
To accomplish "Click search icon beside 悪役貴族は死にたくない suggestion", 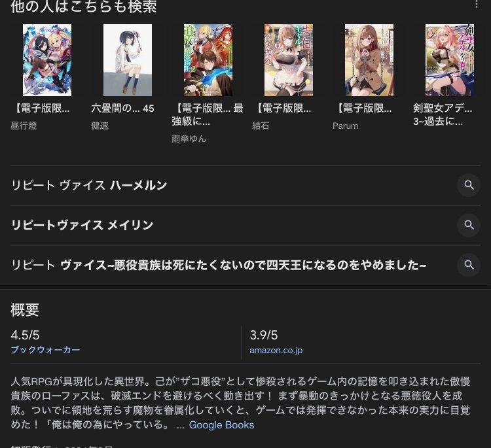I will [469, 265].
